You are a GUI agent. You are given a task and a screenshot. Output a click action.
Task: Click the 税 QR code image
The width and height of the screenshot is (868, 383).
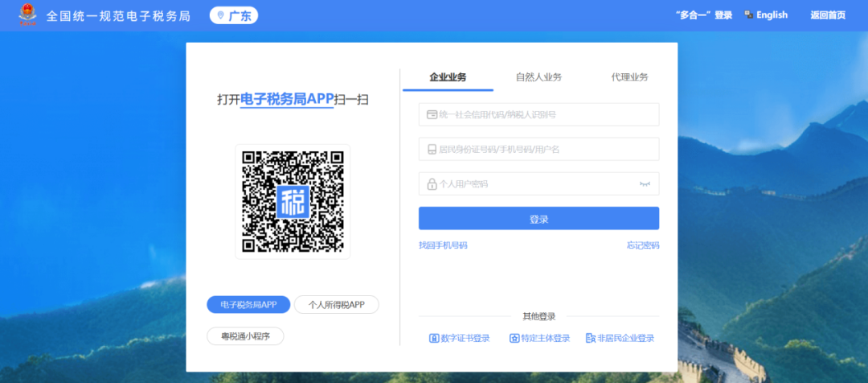coord(293,201)
